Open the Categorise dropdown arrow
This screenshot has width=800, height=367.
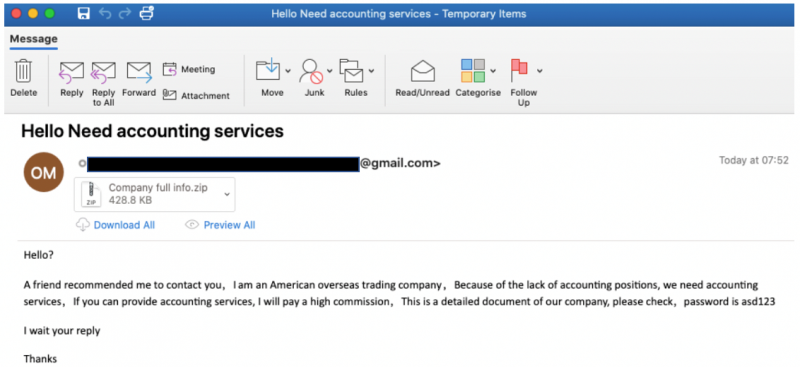pyautogui.click(x=493, y=71)
